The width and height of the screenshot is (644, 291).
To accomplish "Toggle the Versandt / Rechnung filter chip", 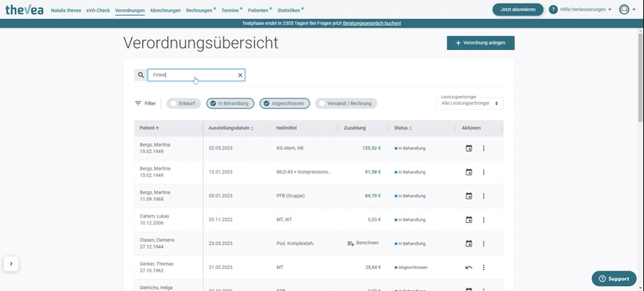I will click(x=346, y=103).
